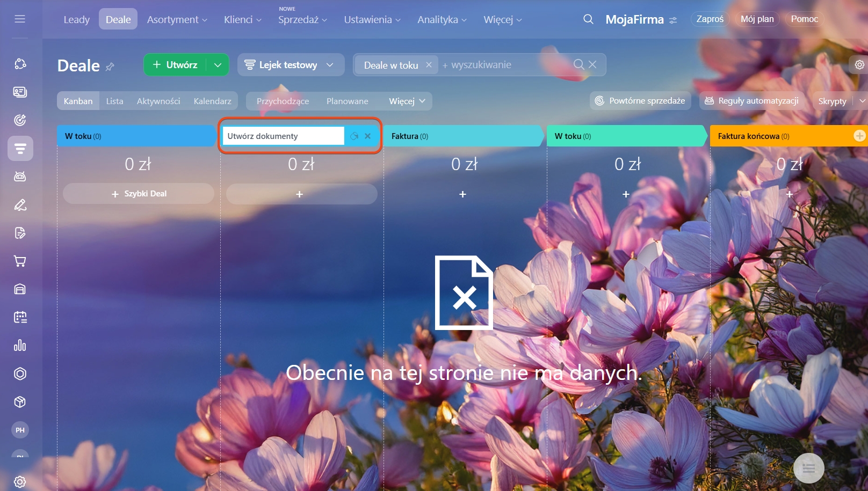This screenshot has width=868, height=491.
Task: Clear the filter search with X icon
Action: tap(592, 64)
